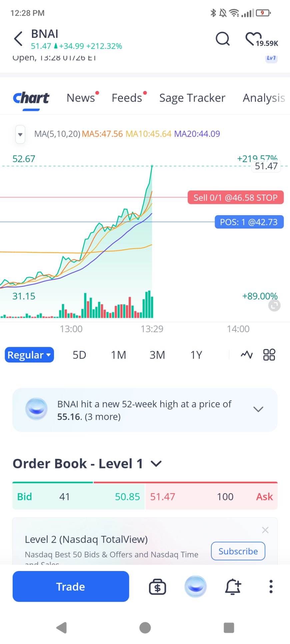Open the Regular session dropdown

click(x=29, y=355)
